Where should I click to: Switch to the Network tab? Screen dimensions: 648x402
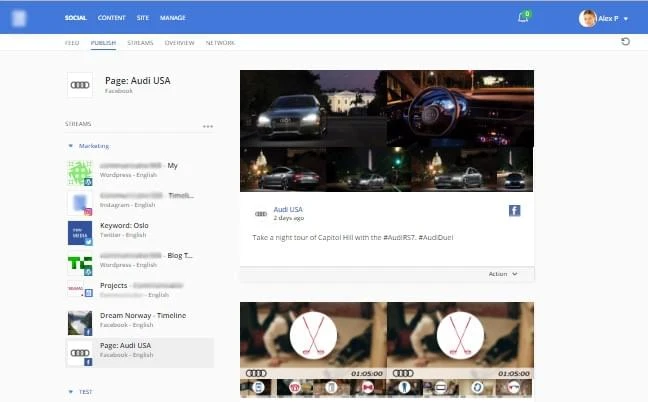click(220, 43)
